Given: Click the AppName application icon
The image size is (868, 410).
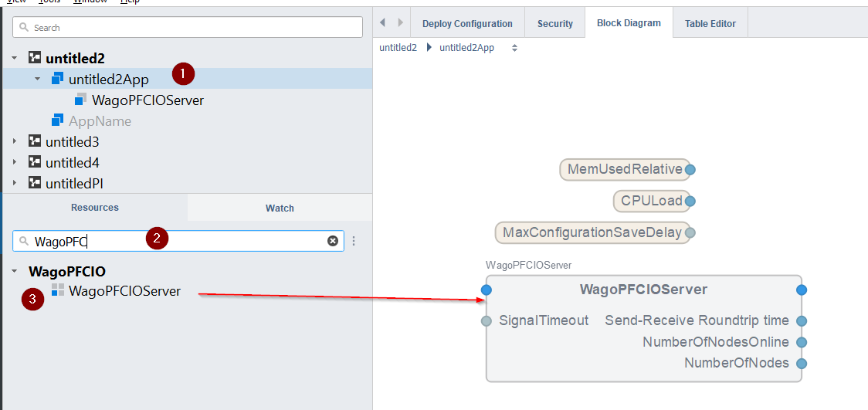Looking at the screenshot, I should coord(58,120).
